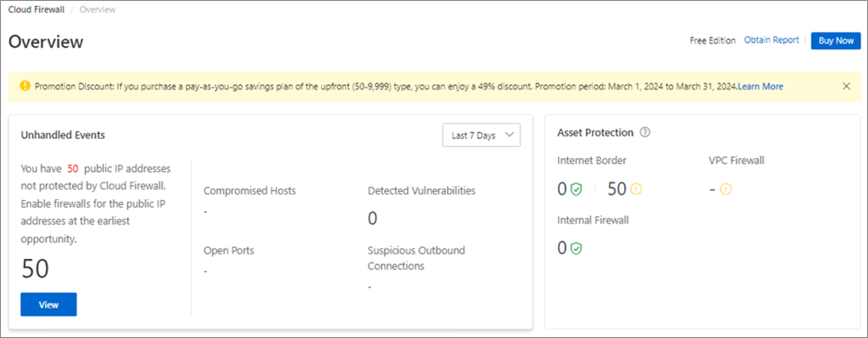
Task: Click the VPC Firewall label
Action: click(737, 161)
